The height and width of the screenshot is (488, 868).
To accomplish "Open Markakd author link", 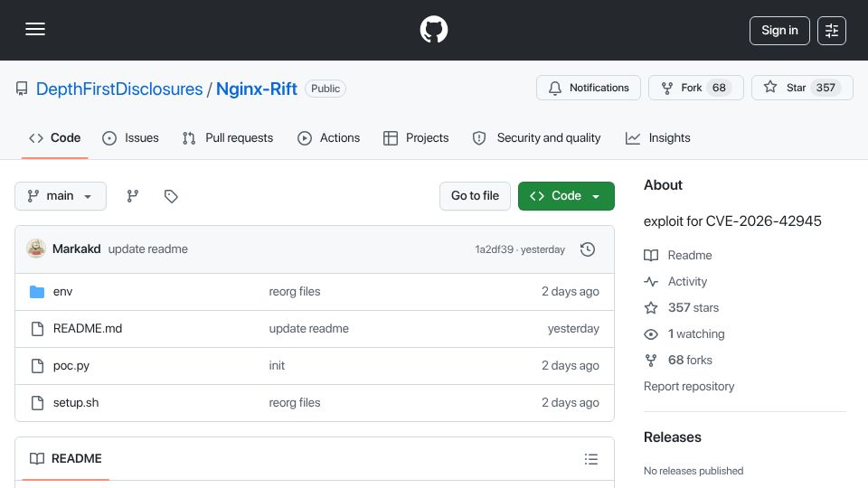I will [x=76, y=249].
